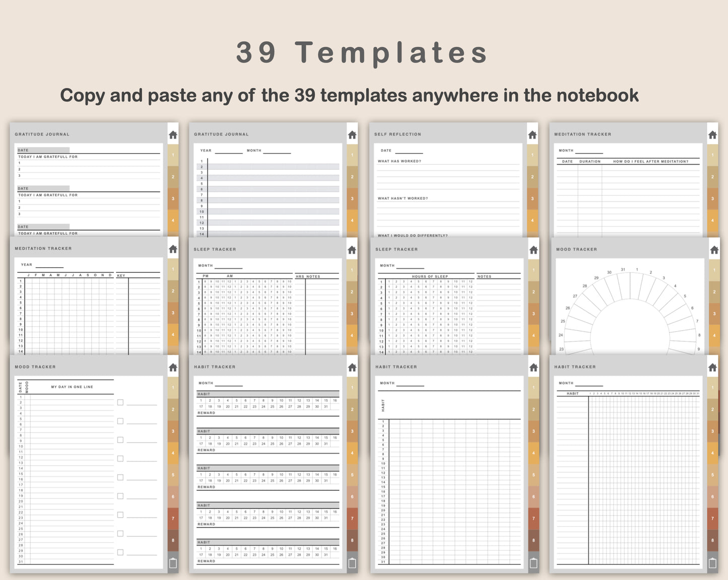This screenshot has height=580, width=728.
Task: Click home icon on 'Today I am grateful for' Gratitude Journal
Action: pyautogui.click(x=173, y=135)
